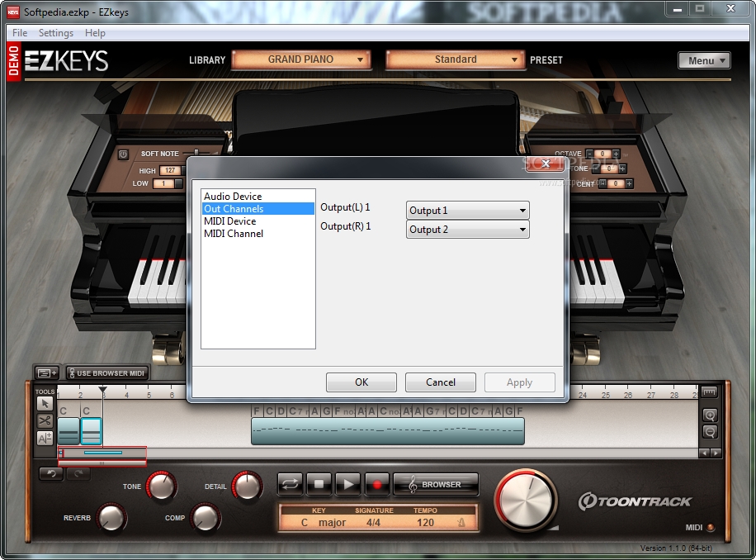The width and height of the screenshot is (756, 560).
Task: Toggle the loop playback button
Action: pos(290,484)
